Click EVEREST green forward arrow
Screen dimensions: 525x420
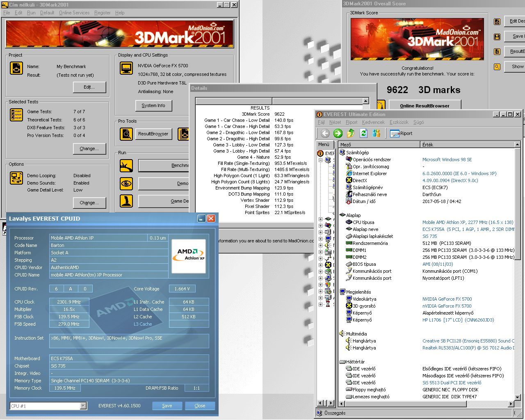(338, 133)
